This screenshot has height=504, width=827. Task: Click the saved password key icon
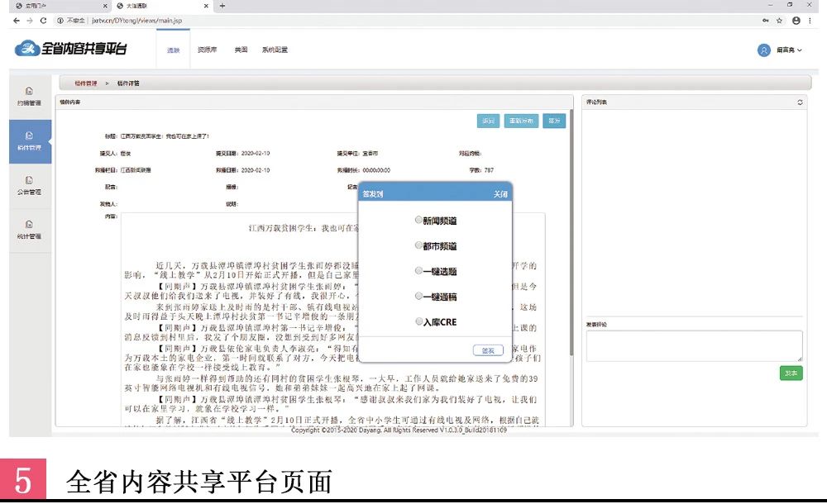pos(765,21)
